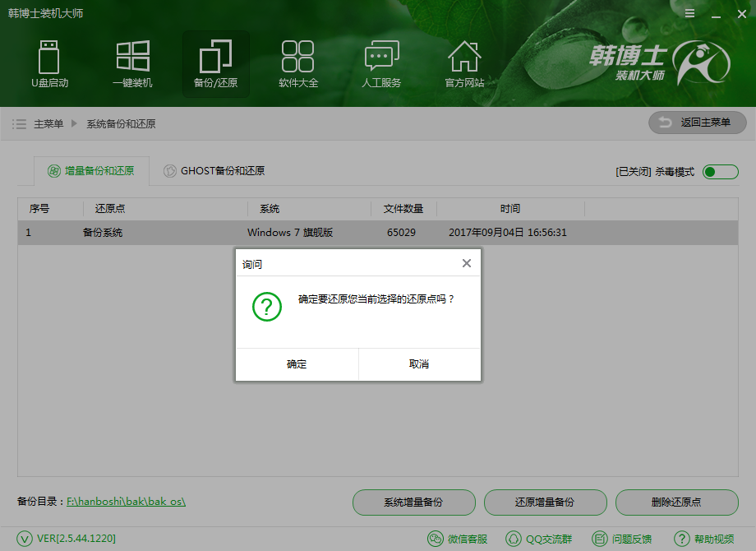
Task: Confirm restore with 确定 button
Action: tap(296, 364)
